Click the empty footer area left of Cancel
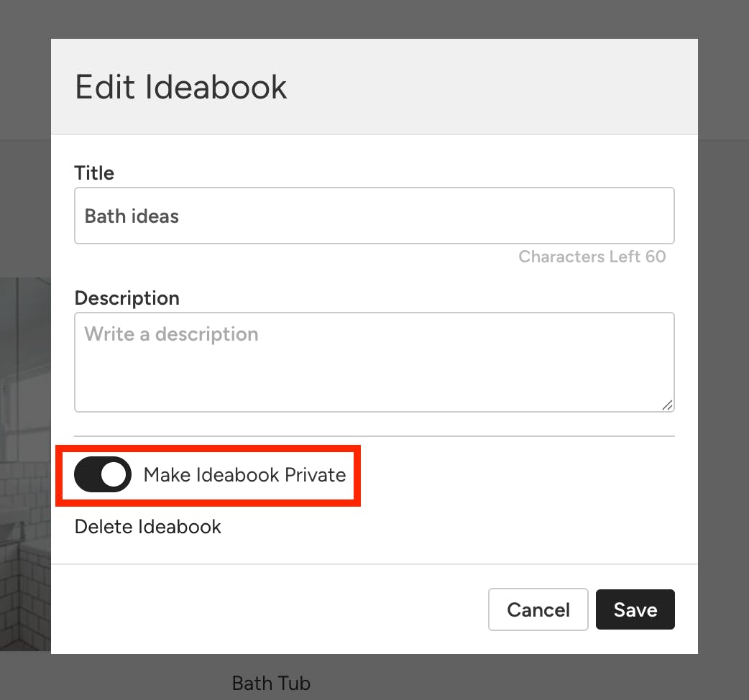 pos(270,609)
